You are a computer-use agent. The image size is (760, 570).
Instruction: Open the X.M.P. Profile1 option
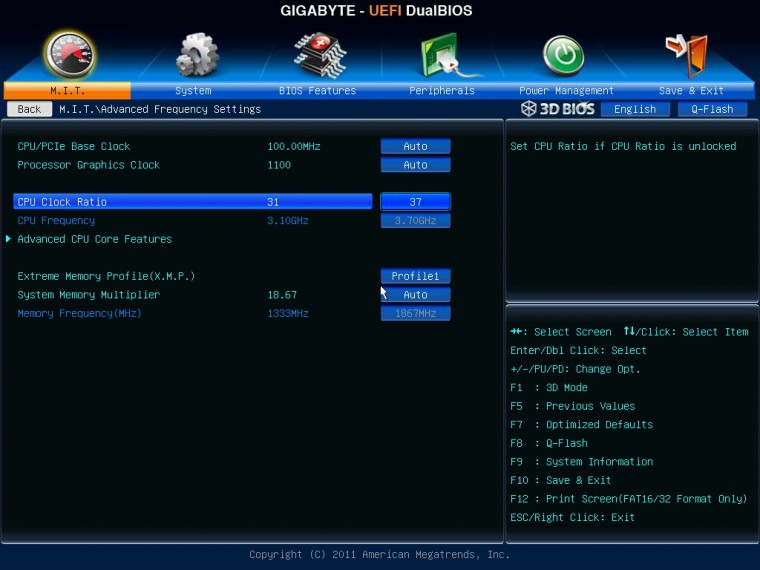click(x=415, y=276)
